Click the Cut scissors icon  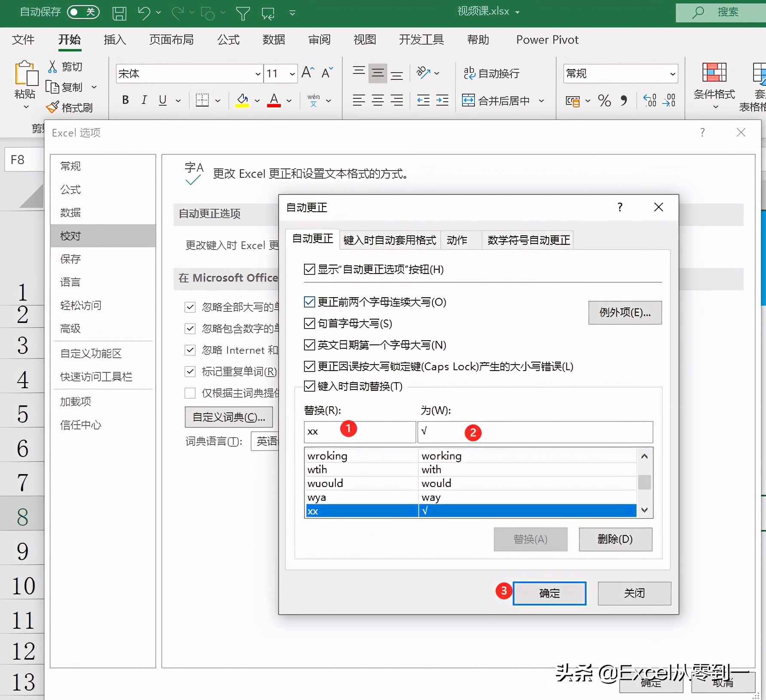click(x=52, y=67)
